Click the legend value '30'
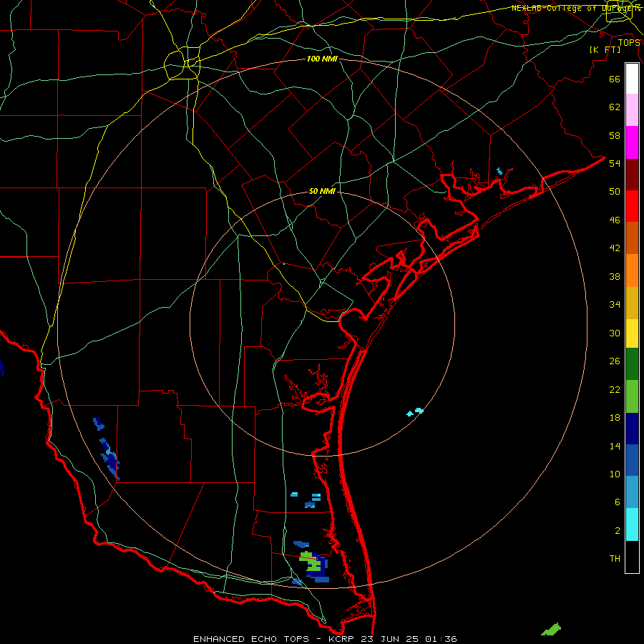 click(x=615, y=333)
